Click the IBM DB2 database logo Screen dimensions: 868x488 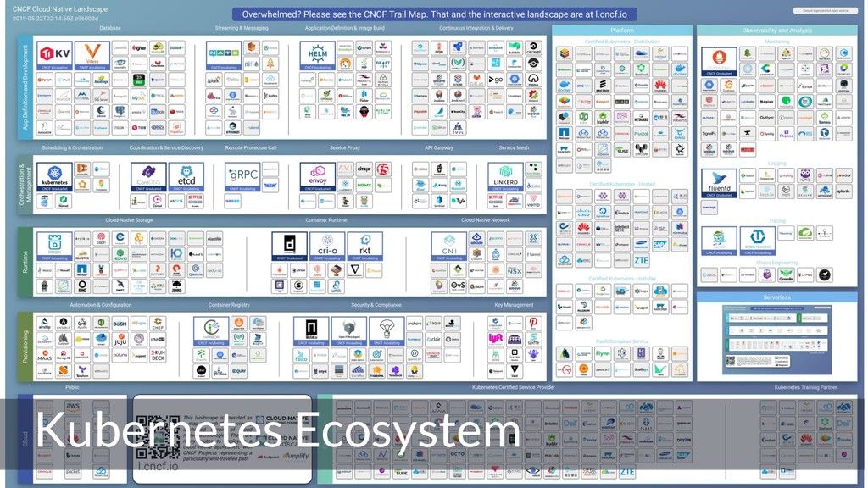pyautogui.click(x=139, y=80)
